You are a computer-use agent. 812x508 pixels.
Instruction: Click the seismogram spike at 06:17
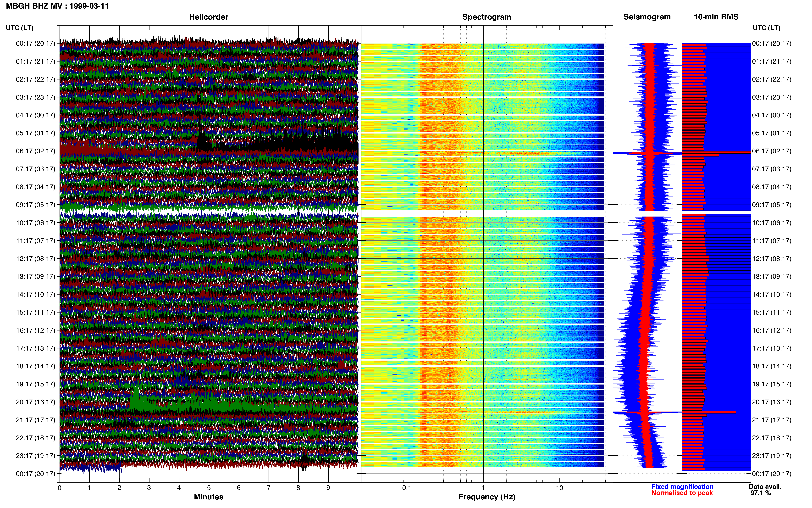coord(647,154)
